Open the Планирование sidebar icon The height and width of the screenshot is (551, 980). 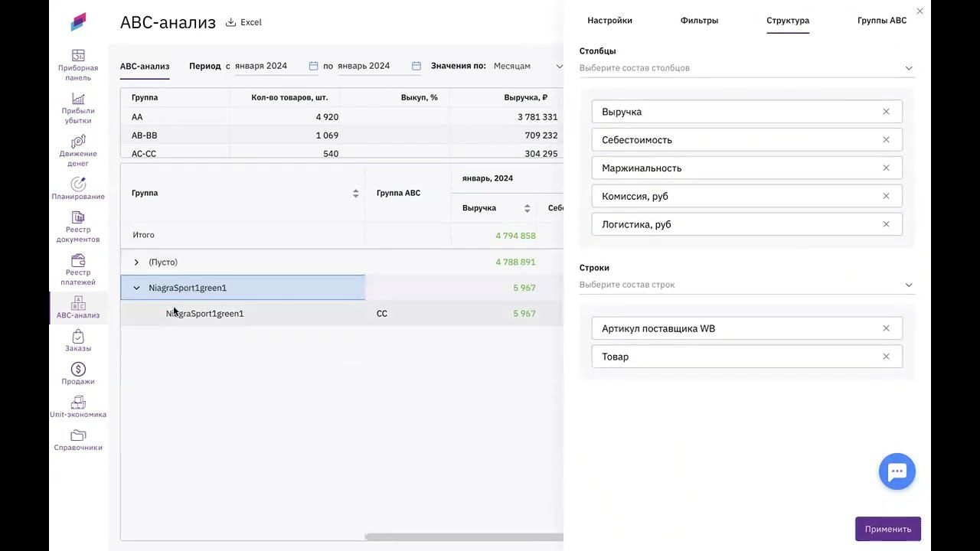pyautogui.click(x=78, y=184)
